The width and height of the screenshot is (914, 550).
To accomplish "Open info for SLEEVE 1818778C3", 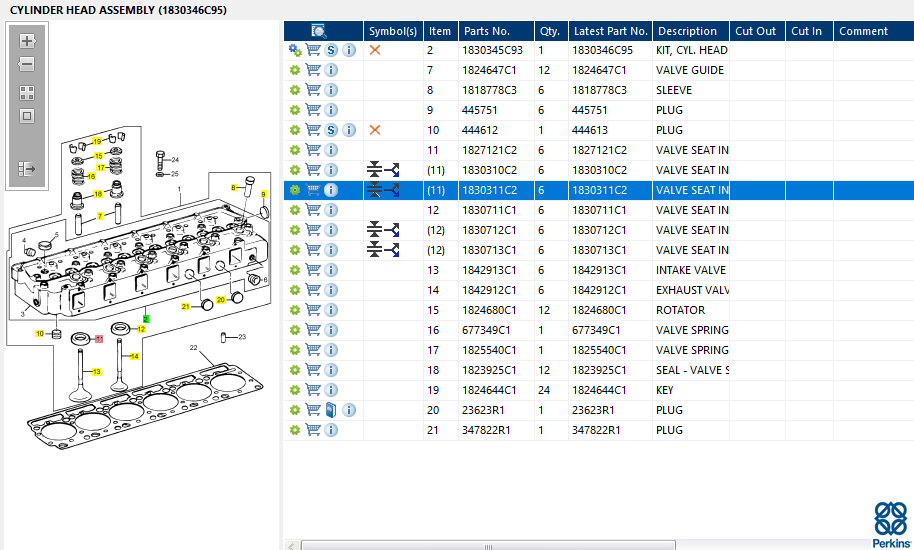I will coord(331,90).
